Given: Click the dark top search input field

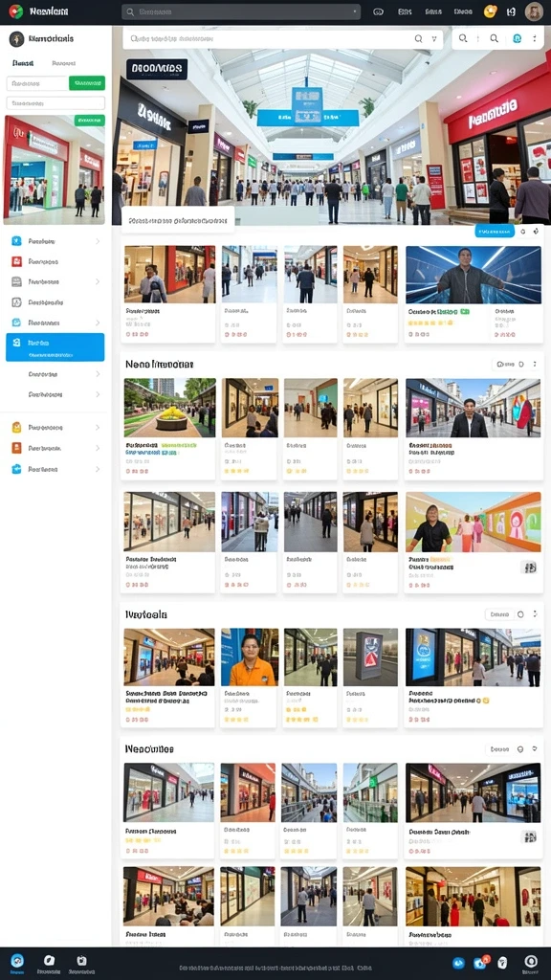Looking at the screenshot, I should coord(240,11).
